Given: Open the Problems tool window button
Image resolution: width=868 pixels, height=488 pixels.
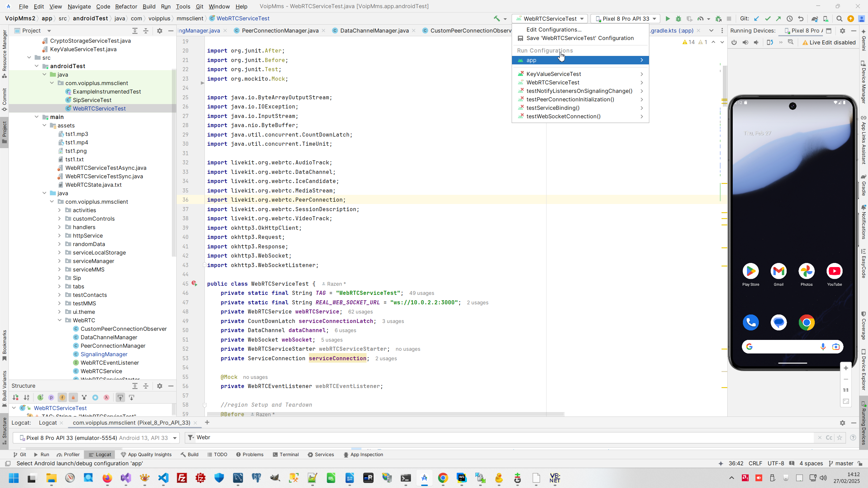Looking at the screenshot, I should click(x=250, y=454).
